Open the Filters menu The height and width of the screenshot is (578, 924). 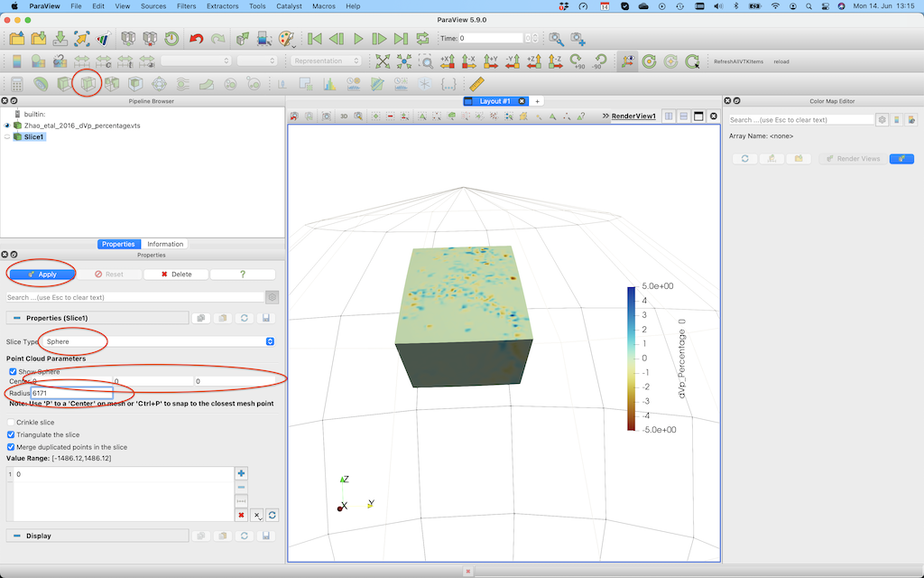click(186, 6)
